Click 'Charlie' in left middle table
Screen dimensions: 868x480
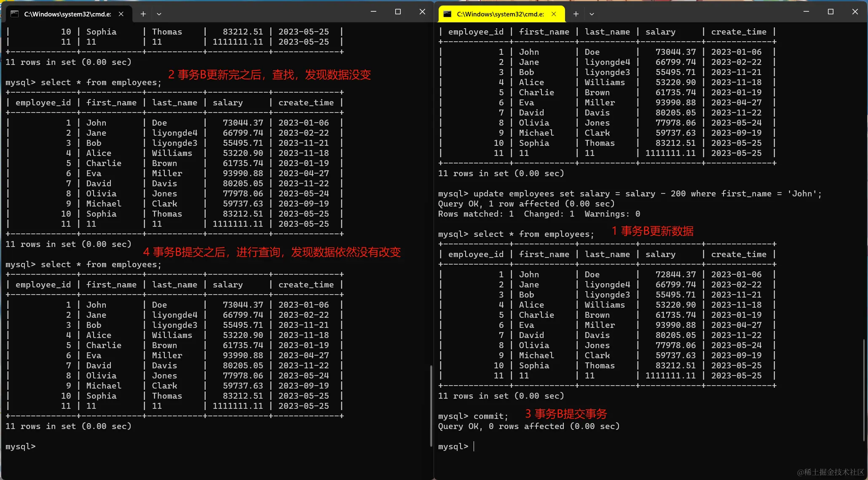pos(104,163)
